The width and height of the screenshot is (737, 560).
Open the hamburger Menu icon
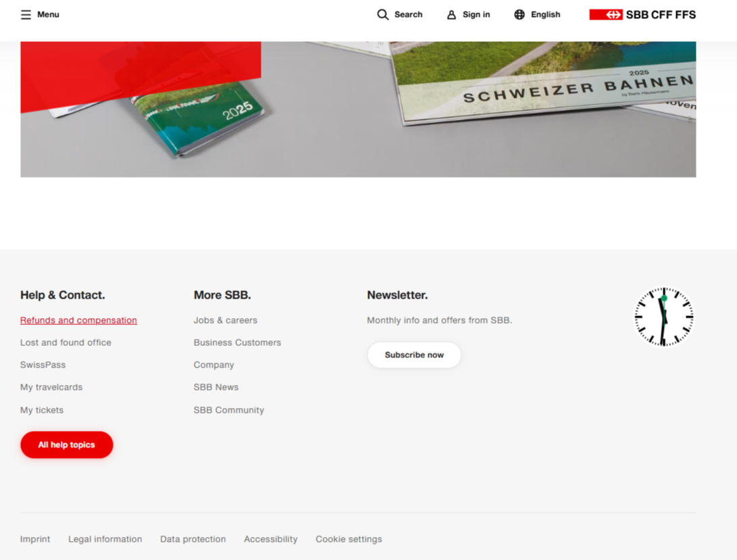point(26,15)
